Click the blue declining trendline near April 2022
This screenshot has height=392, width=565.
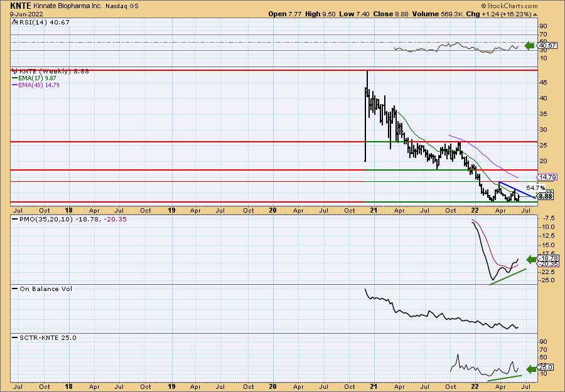click(x=517, y=191)
